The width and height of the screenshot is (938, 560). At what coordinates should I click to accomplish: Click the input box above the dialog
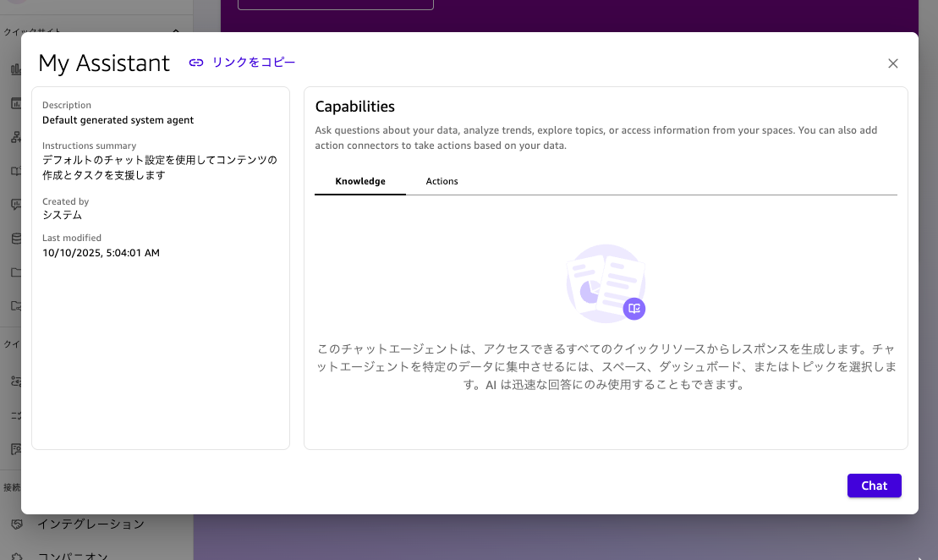point(335,4)
